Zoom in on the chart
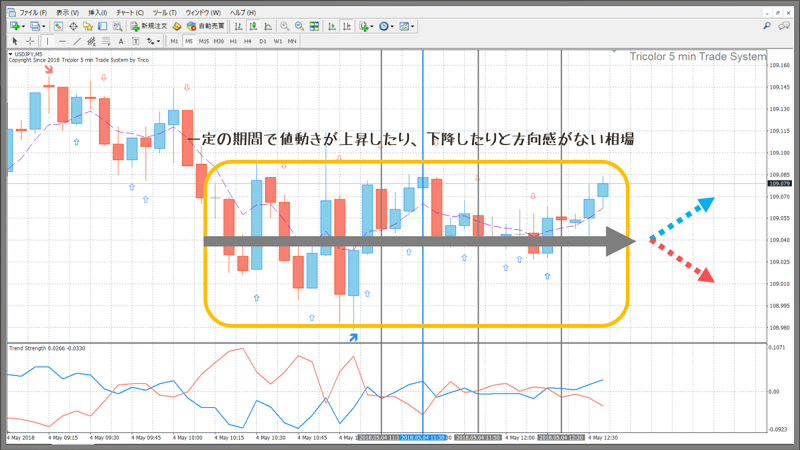The image size is (800, 450). (285, 26)
